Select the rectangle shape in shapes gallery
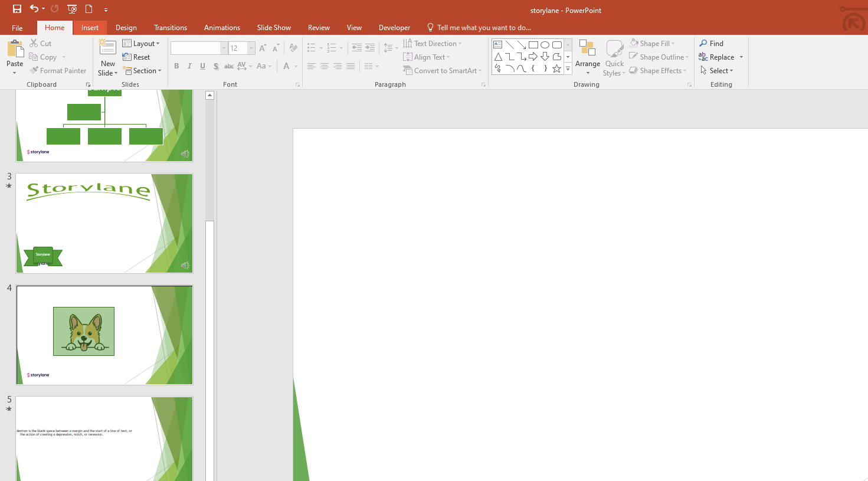 (533, 45)
